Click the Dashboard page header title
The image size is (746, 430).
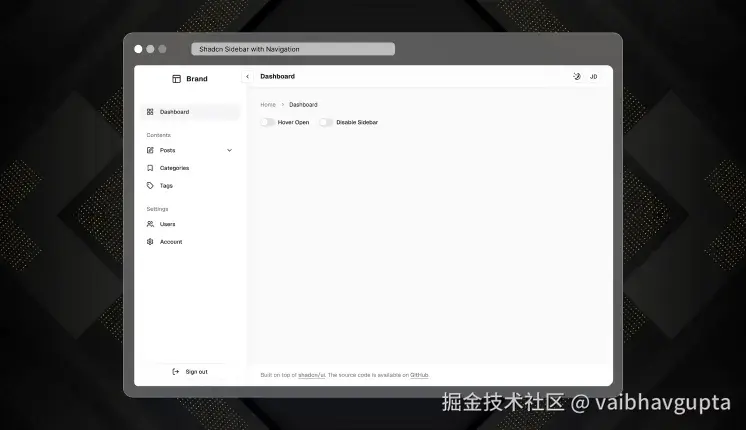coord(277,77)
